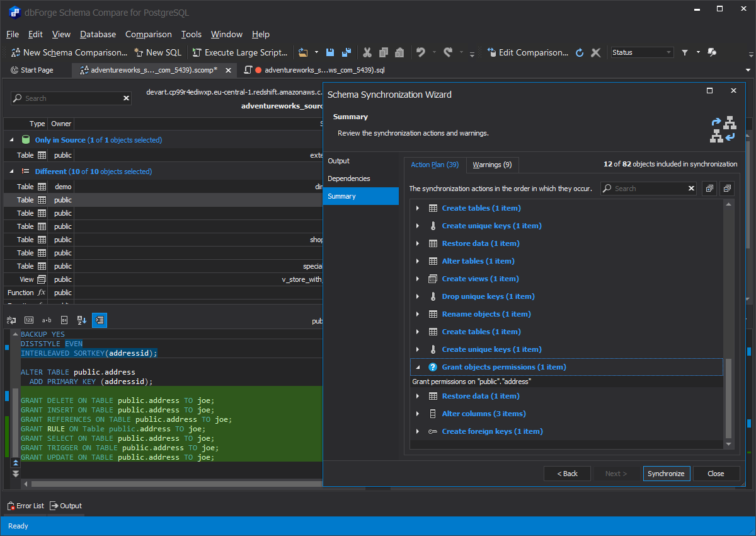
Task: Switch to the Start Page tab
Action: click(31, 70)
